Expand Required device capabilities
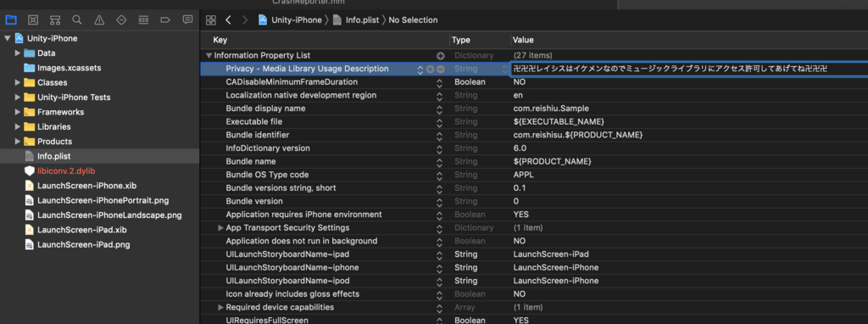Image resolution: width=868 pixels, height=324 pixels. point(220,307)
